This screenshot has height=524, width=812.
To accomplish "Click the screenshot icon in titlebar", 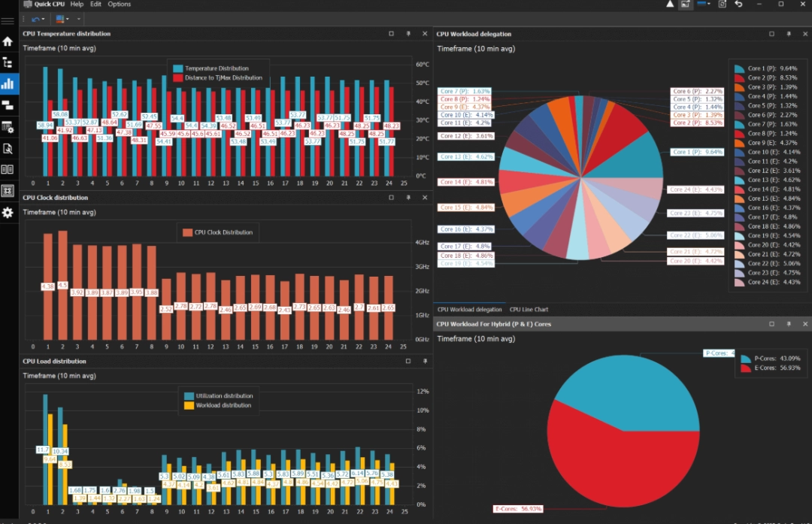I will (722, 5).
